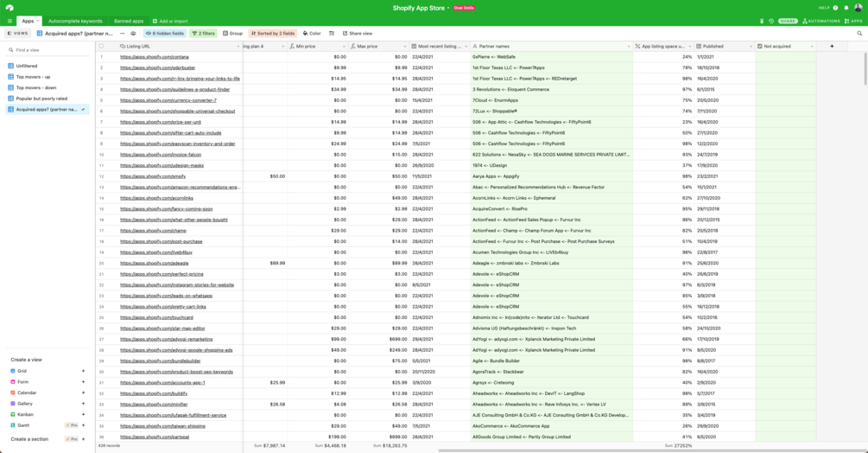
Task: Open the view options three-dot menu
Action: click(123, 33)
